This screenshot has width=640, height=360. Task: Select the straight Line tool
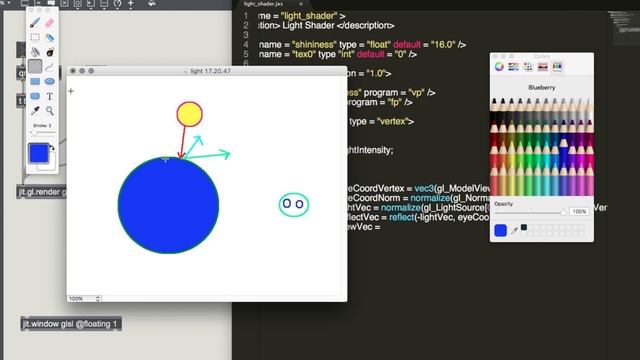pos(35,67)
